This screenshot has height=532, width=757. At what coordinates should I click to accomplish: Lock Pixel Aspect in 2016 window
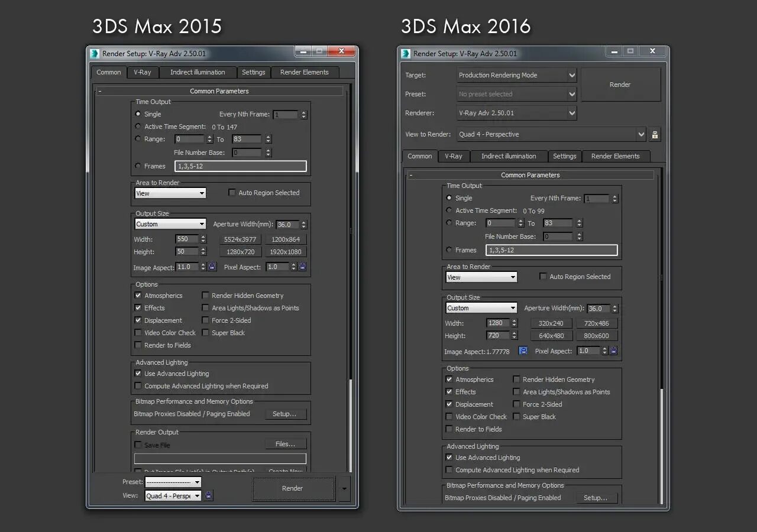[x=614, y=351]
